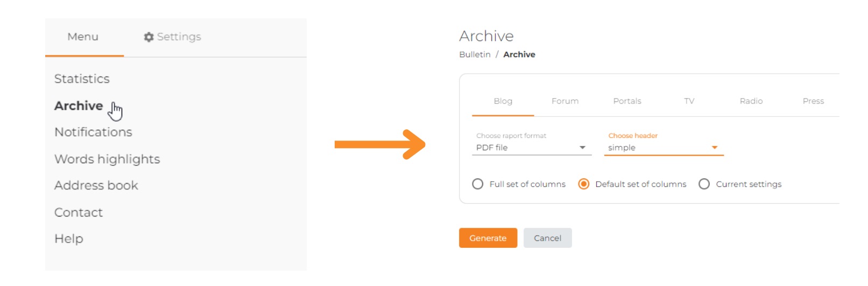Open the Menu tab

coord(83,37)
